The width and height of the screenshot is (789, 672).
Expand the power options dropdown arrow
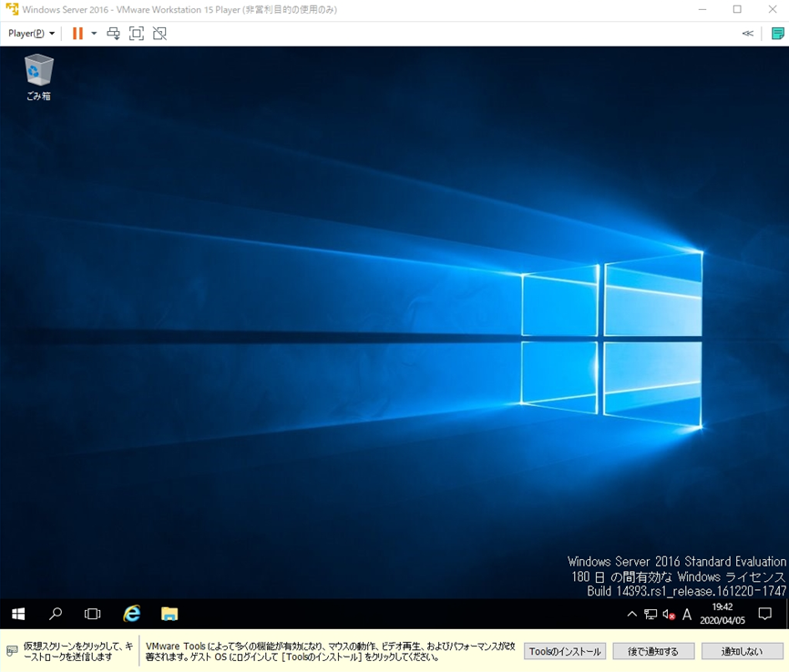click(x=94, y=34)
